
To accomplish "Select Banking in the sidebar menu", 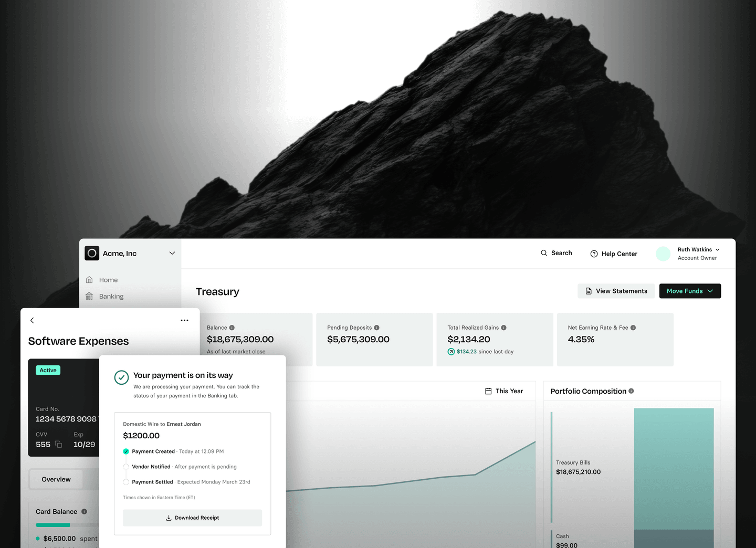I will click(111, 296).
